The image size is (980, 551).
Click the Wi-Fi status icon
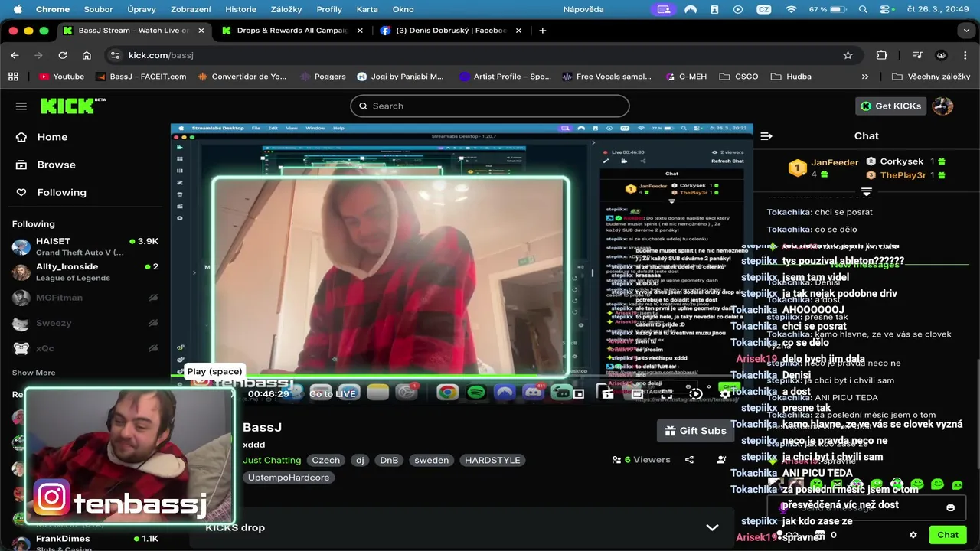point(791,9)
